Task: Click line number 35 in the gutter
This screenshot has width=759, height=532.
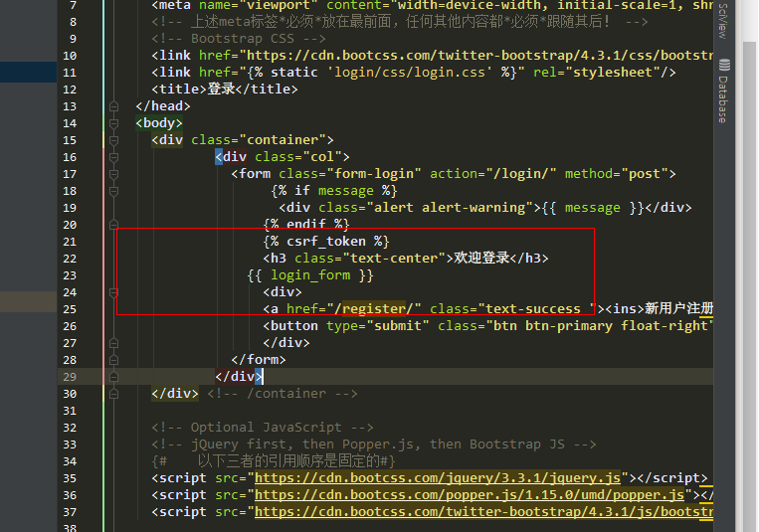Action: 70,478
